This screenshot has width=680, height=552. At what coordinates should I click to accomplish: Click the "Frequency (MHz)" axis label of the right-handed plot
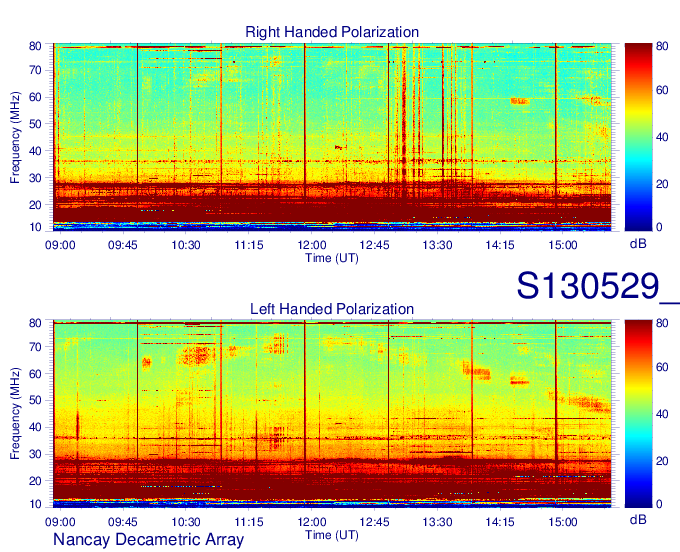[15, 137]
